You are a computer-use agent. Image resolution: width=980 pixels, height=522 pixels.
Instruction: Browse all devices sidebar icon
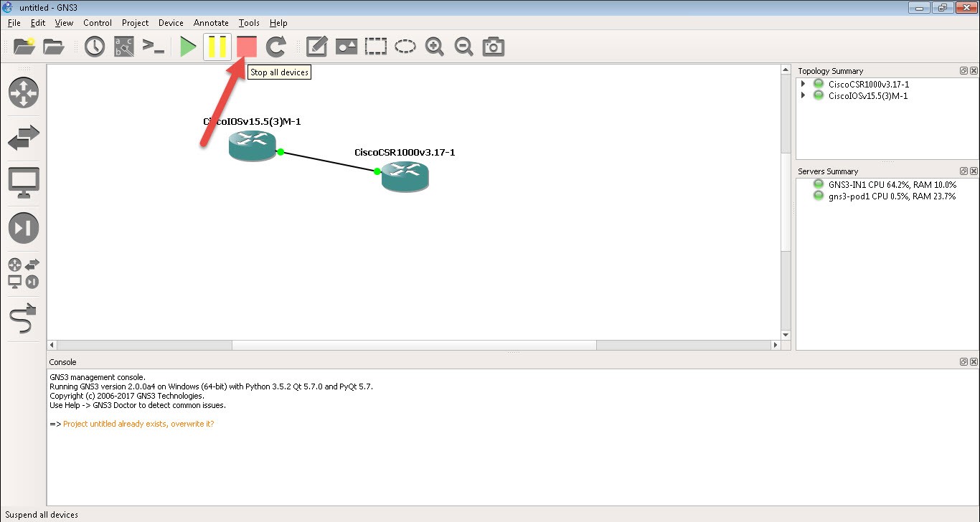pos(24,273)
